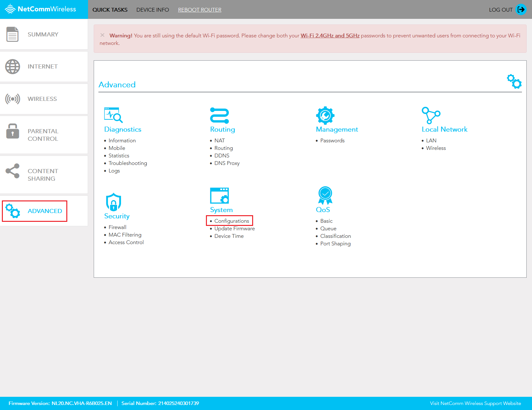Screen dimensions: 532x410
Task: Click the Management gear icon
Action: tap(325, 116)
